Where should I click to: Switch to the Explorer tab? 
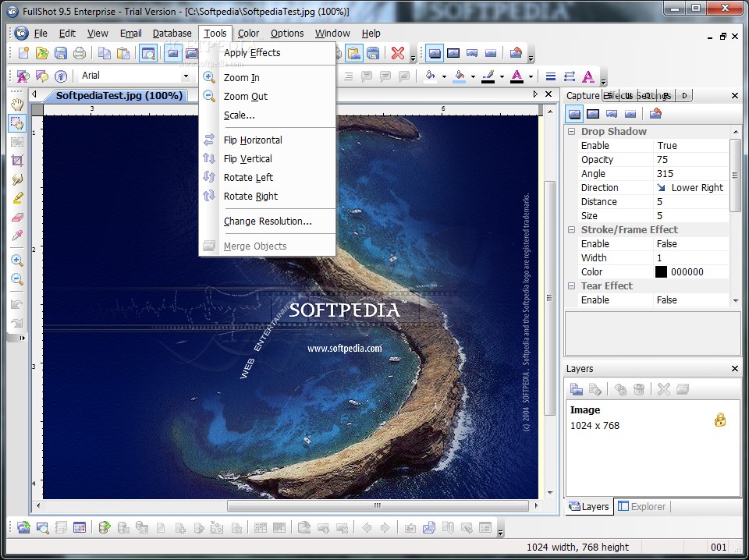click(642, 506)
